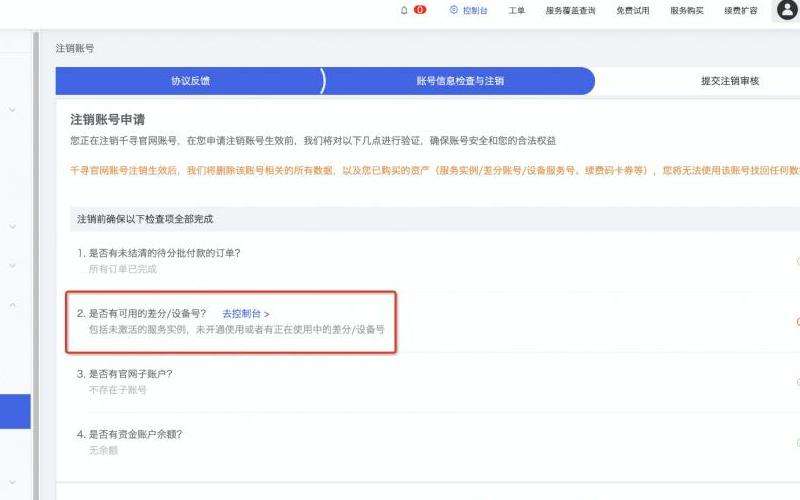Click the notification bell icon
The width and height of the screenshot is (800, 500).
pyautogui.click(x=404, y=10)
